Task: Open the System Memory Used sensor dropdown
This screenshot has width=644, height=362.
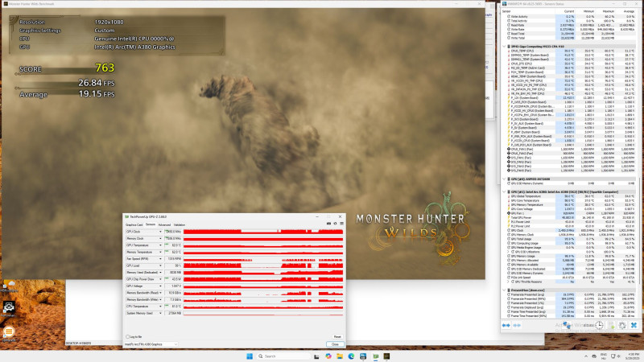Action: pyautogui.click(x=160, y=313)
